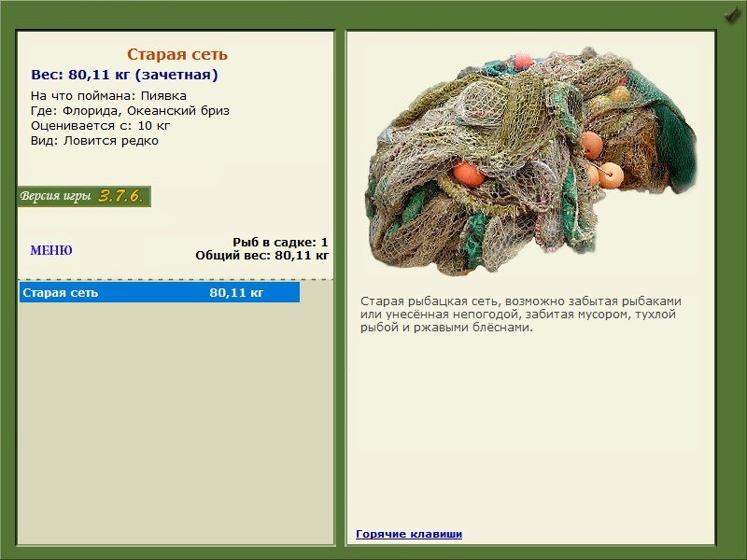Click the Вид: Ловится редко line
This screenshot has height=560, width=747.
pyautogui.click(x=95, y=141)
